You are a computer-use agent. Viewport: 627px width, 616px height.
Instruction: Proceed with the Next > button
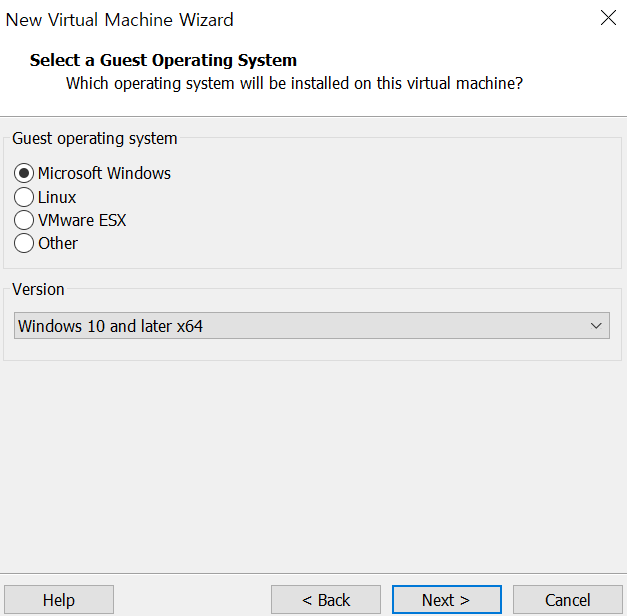[x=447, y=600]
